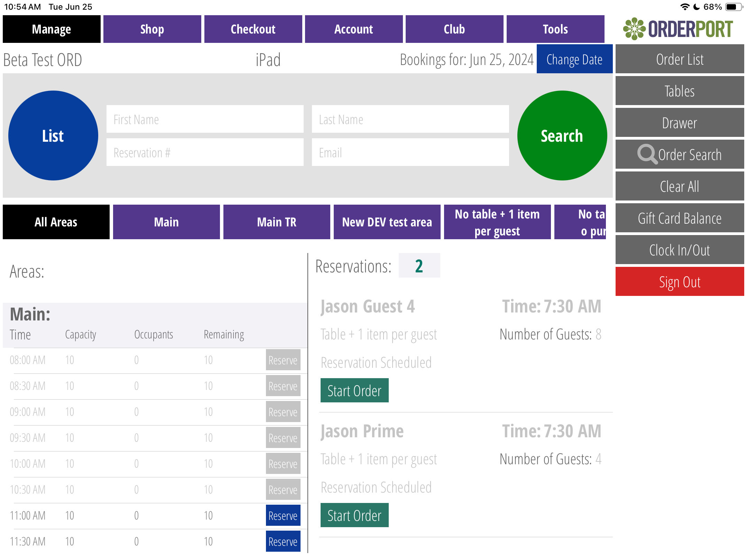Open Clock In/Out
747x560 pixels.
[679, 250]
